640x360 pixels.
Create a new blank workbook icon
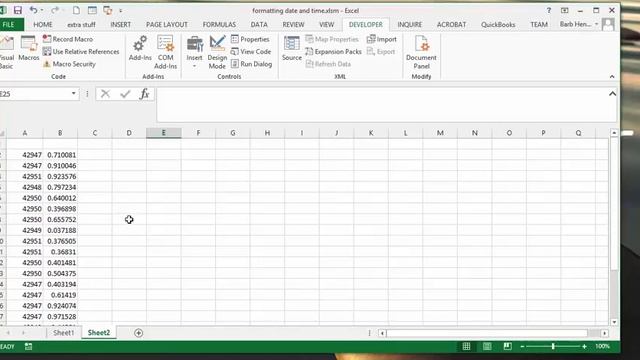click(76, 10)
